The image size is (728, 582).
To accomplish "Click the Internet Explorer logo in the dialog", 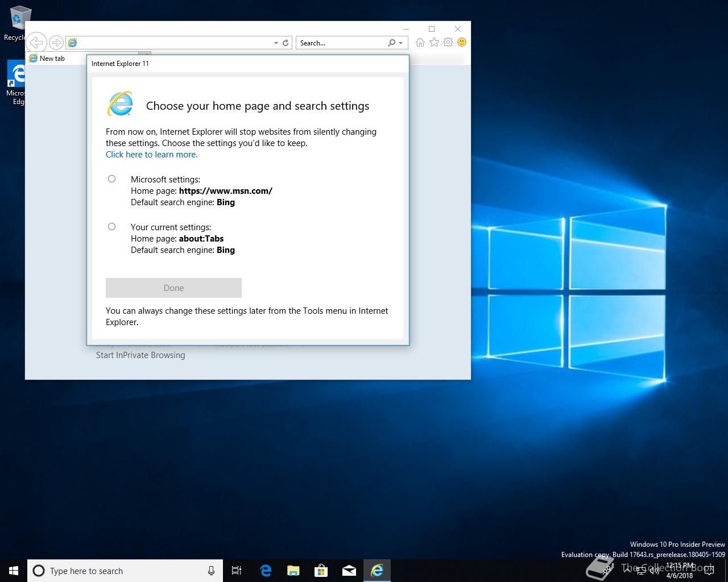I will [x=120, y=103].
